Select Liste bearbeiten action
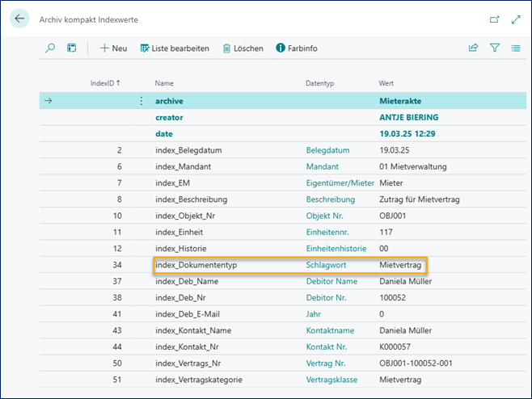Screen dimensions: 532x399 [175, 48]
